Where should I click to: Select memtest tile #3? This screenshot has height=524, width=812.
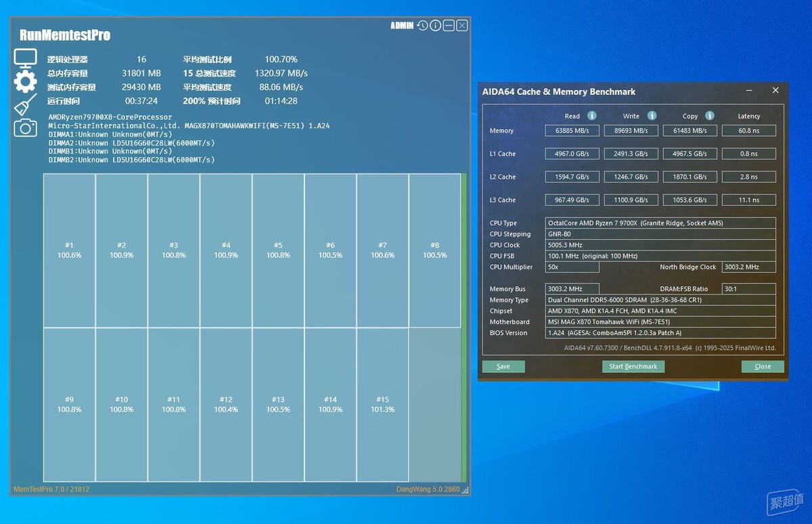pyautogui.click(x=173, y=250)
